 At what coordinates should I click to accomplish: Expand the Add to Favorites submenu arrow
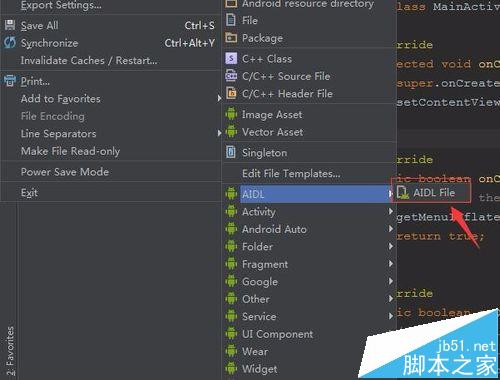[x=219, y=98]
